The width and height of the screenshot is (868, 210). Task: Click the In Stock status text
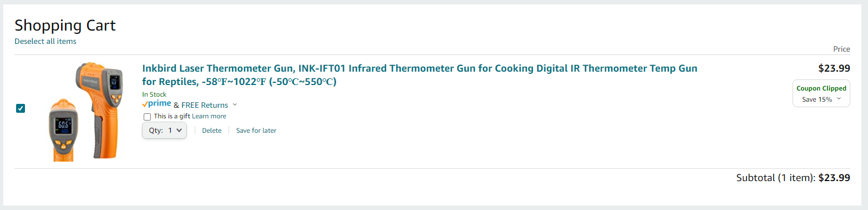(154, 94)
